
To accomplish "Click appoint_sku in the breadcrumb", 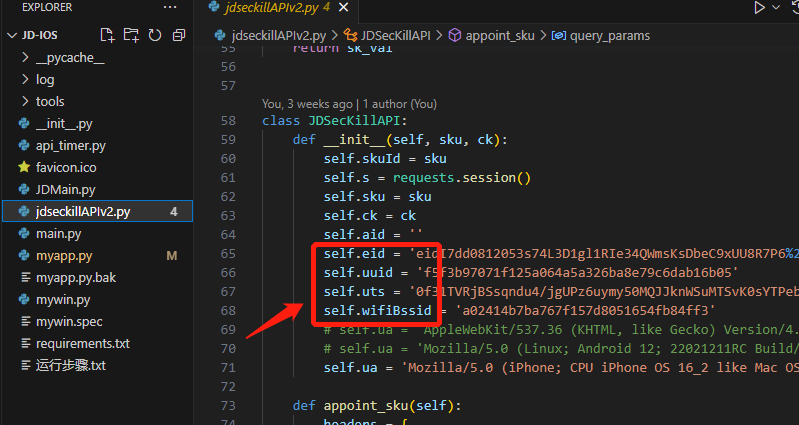I will 500,36.
